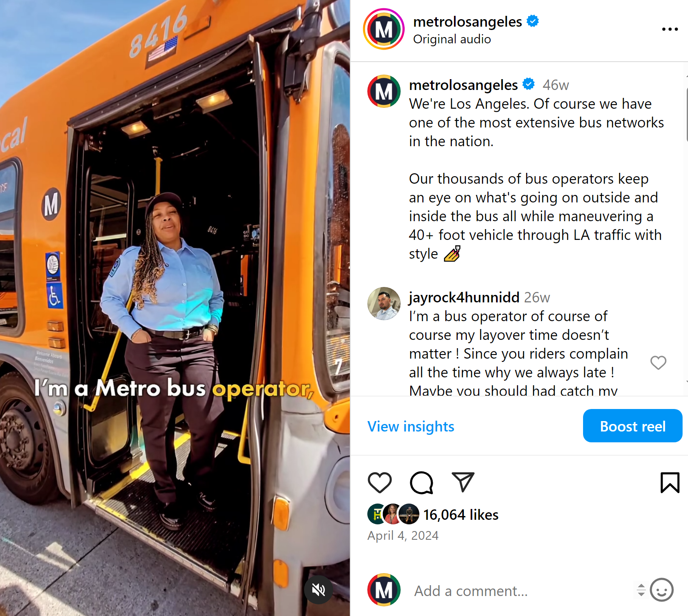Open View insights link
Screen dimensions: 688x616
pos(411,426)
